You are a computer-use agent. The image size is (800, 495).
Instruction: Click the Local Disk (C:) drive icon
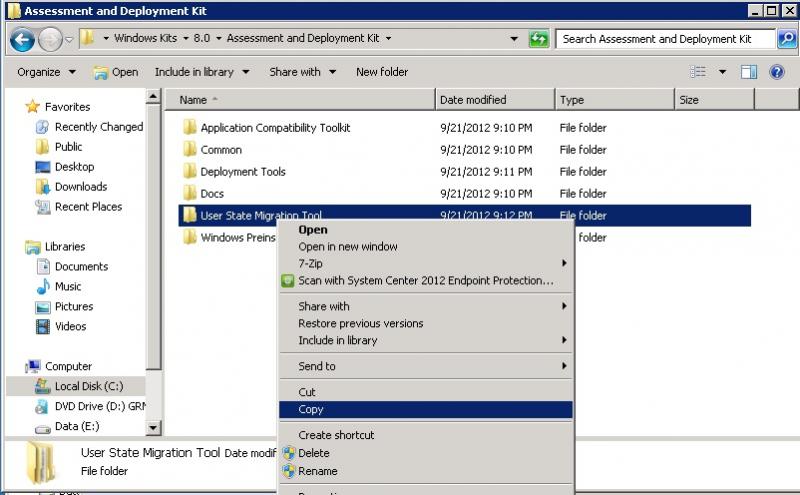42,386
